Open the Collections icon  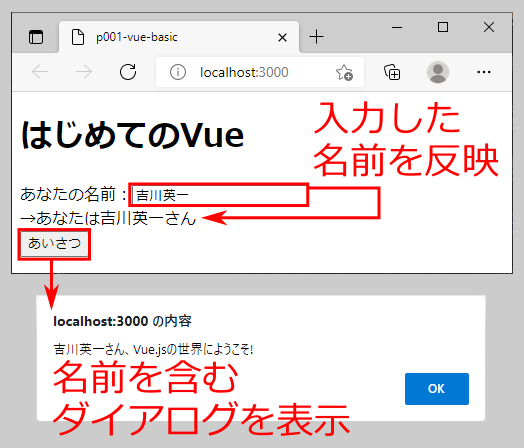pos(392,72)
